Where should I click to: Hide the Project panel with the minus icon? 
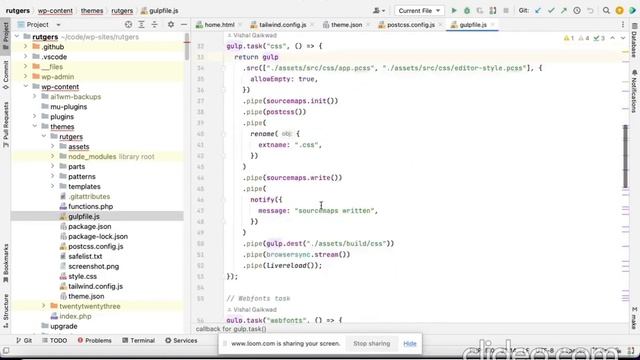click(184, 24)
